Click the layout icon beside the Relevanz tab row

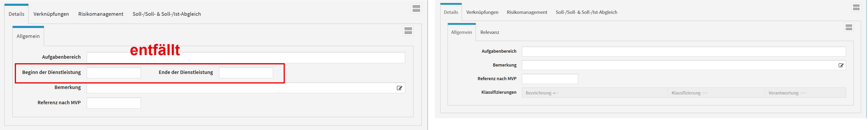(x=849, y=27)
